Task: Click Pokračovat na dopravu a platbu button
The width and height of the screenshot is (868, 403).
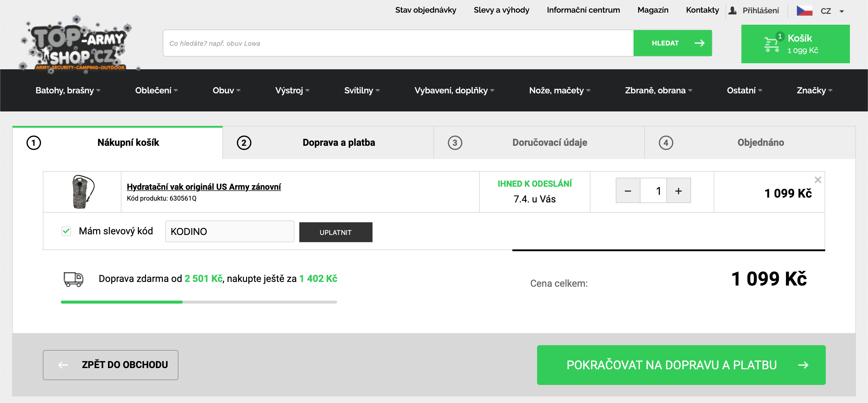Action: pyautogui.click(x=681, y=365)
